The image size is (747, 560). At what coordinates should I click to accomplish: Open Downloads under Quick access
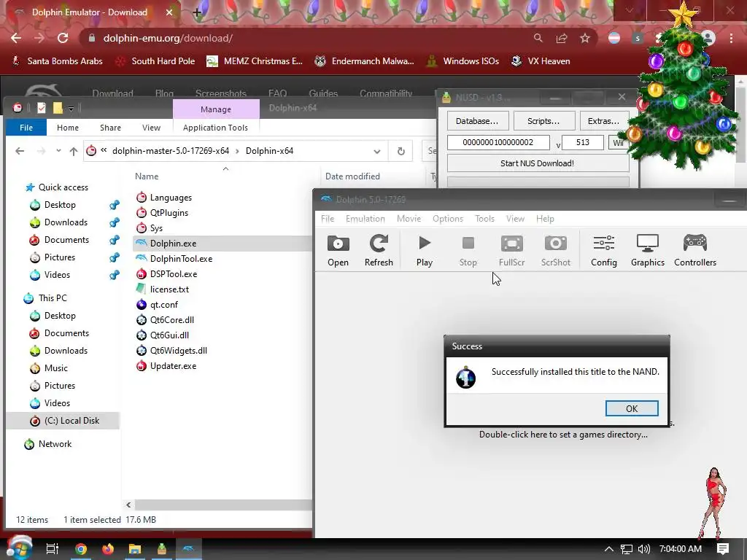tap(66, 222)
